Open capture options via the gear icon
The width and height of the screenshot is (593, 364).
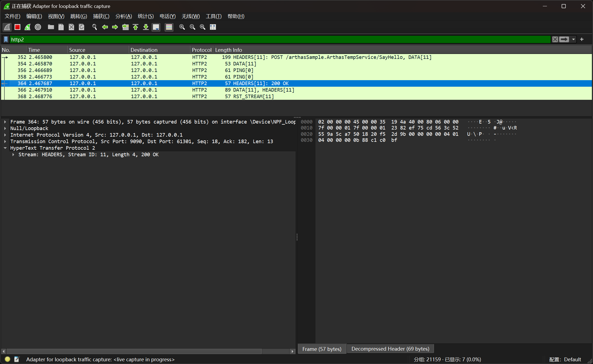point(38,27)
